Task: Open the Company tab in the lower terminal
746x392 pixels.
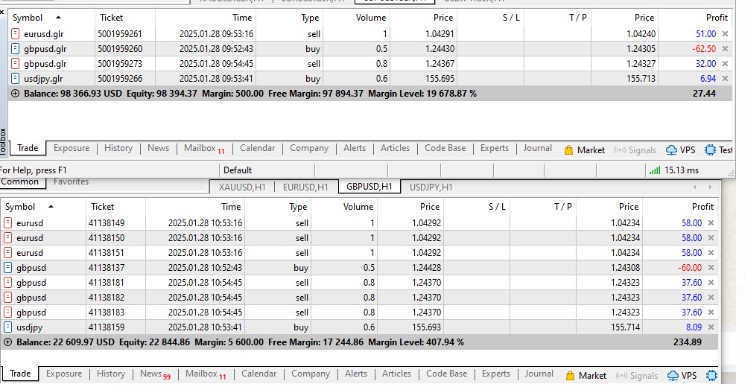Action: (310, 373)
